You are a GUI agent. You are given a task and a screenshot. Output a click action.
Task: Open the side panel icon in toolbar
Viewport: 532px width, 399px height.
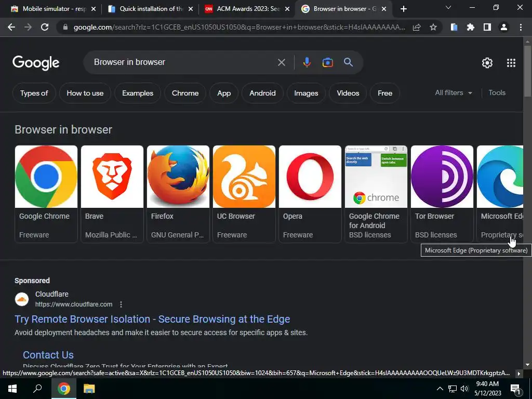(x=487, y=27)
